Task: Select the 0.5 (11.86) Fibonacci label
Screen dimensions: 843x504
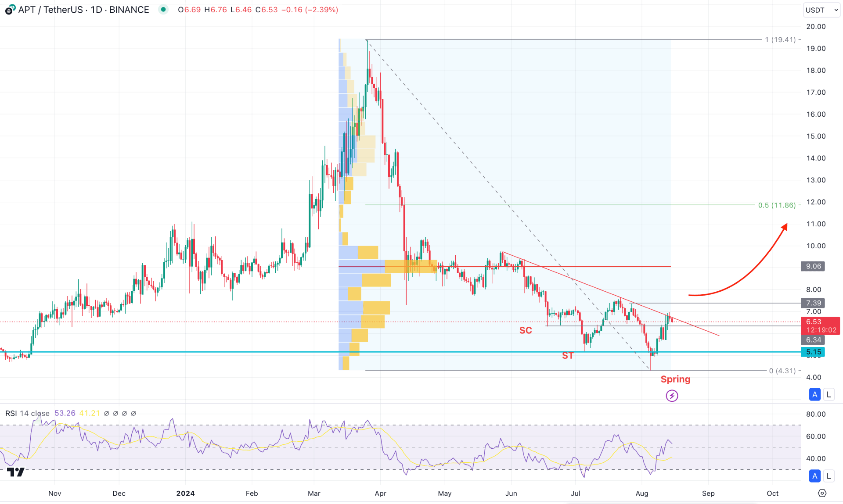Action: [777, 205]
